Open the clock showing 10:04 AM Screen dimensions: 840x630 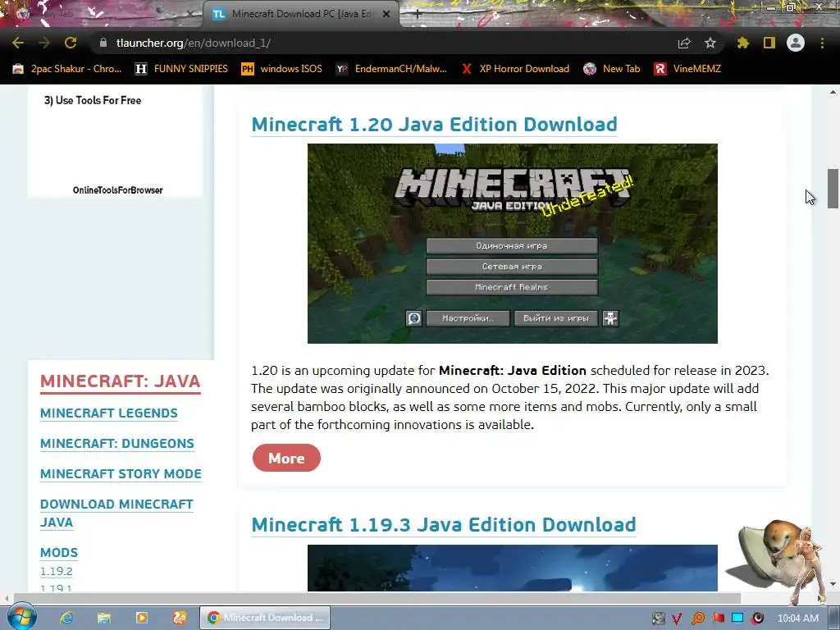797,619
